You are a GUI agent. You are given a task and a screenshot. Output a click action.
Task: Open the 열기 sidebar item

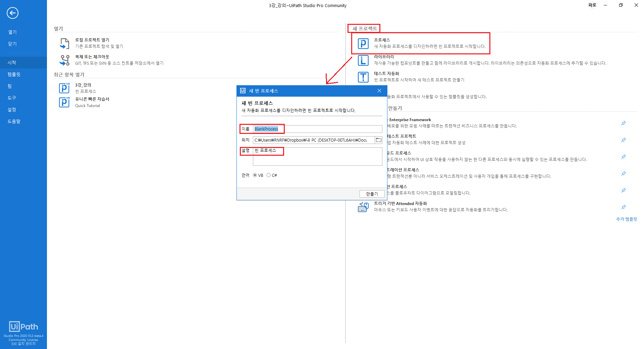click(x=12, y=32)
